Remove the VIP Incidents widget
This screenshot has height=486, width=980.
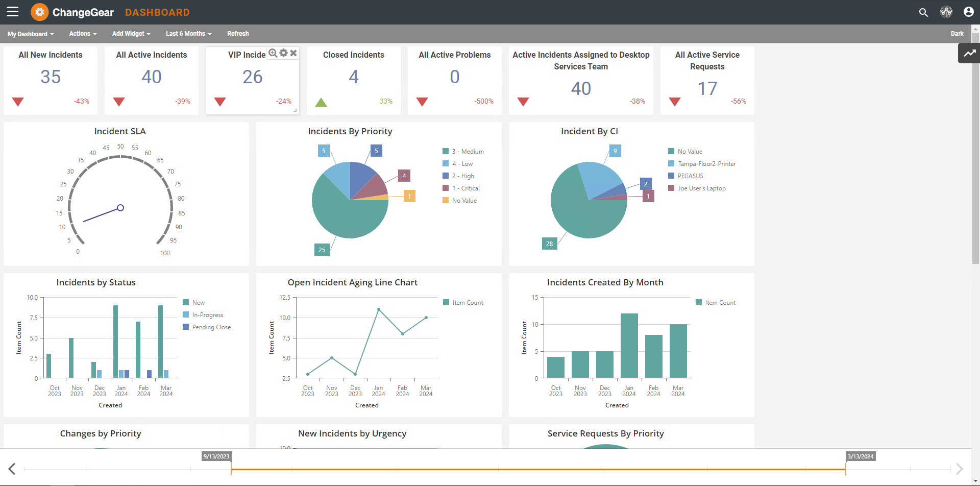[293, 53]
